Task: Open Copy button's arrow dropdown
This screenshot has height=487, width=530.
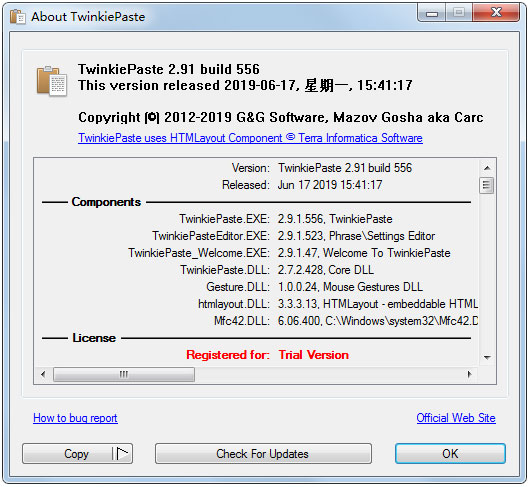Action: pos(122,454)
